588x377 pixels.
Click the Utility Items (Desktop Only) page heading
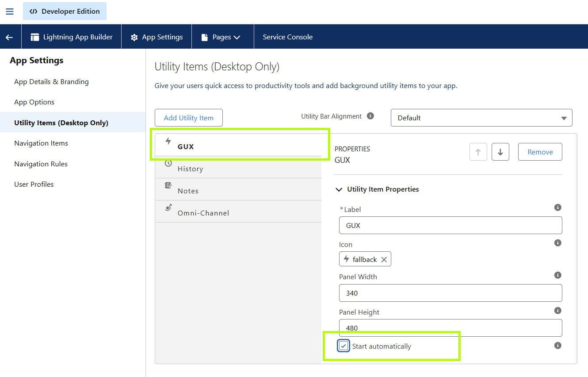[217, 67]
